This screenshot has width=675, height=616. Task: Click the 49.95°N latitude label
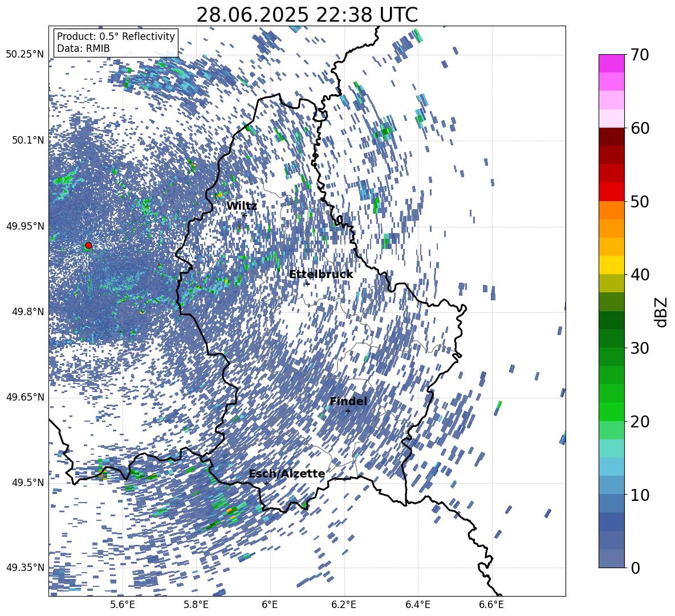point(25,226)
